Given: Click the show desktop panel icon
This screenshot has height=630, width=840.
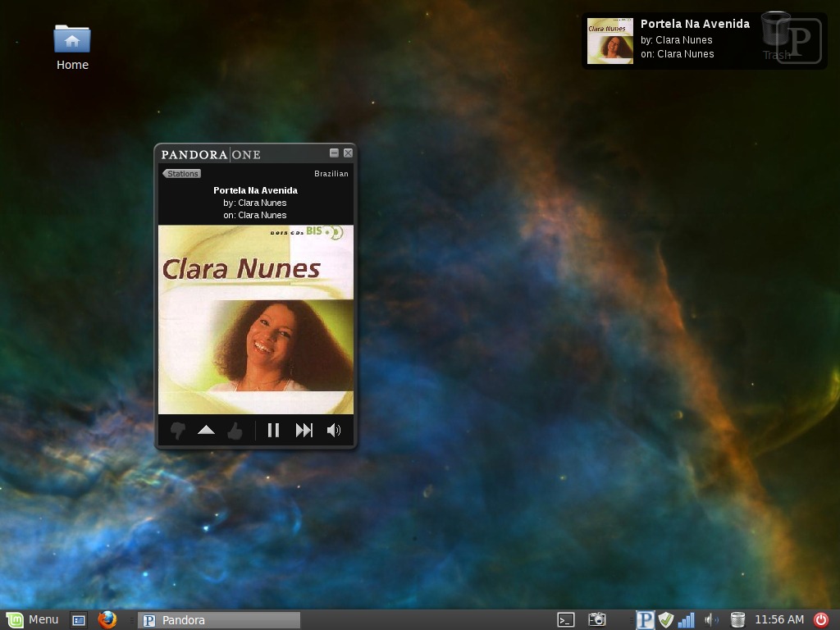Looking at the screenshot, I should (x=79, y=620).
